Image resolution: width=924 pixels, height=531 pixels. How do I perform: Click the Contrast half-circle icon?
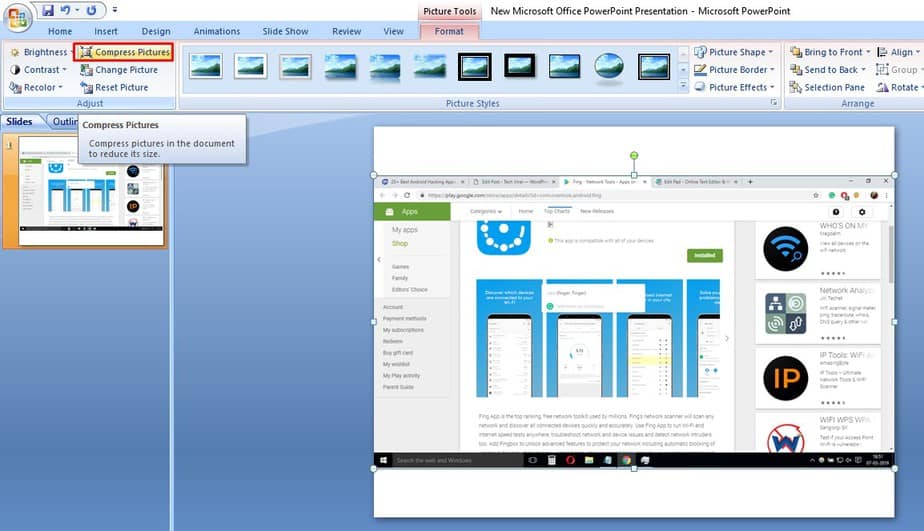(x=15, y=70)
